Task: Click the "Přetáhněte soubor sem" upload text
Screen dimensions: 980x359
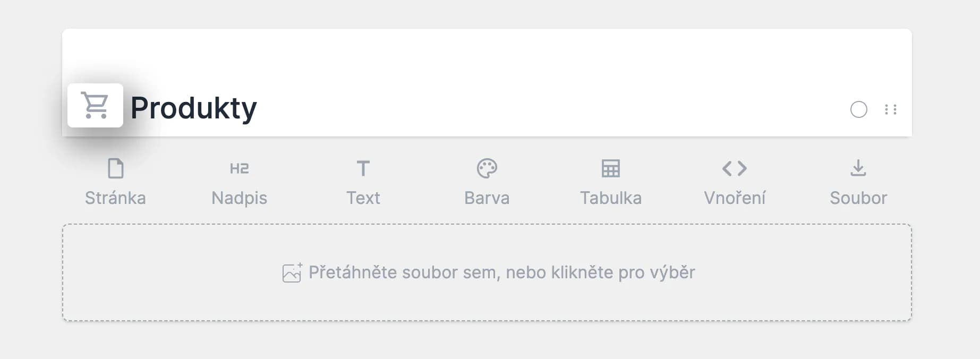Action: click(501, 272)
